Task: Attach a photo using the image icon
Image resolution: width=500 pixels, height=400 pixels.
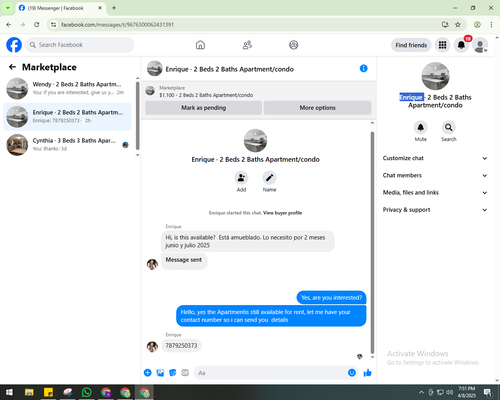Action: click(160, 373)
